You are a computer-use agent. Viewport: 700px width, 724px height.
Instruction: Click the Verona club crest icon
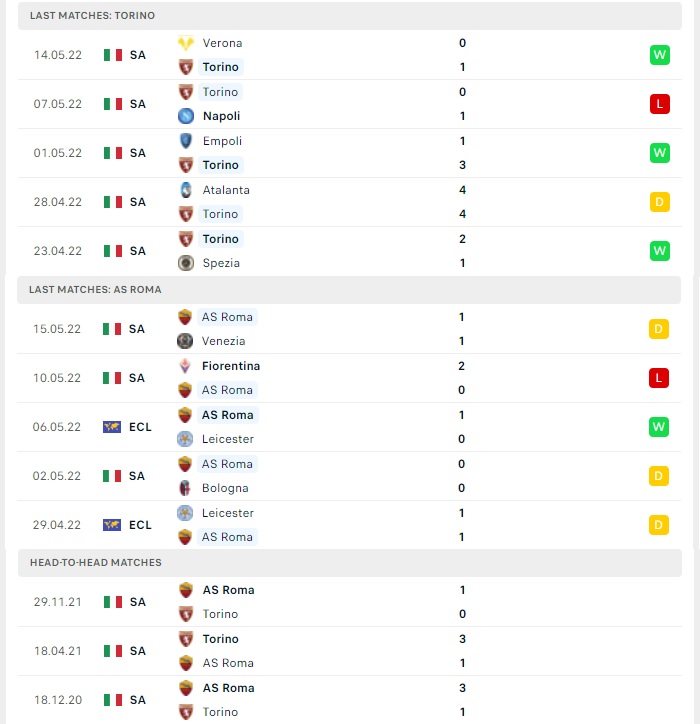point(186,43)
